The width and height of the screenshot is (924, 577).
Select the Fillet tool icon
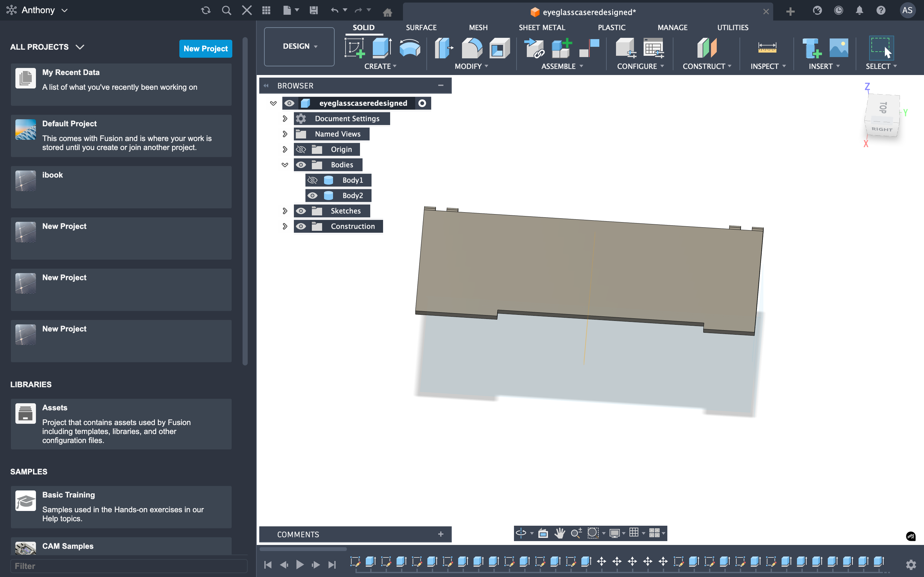pyautogui.click(x=472, y=48)
